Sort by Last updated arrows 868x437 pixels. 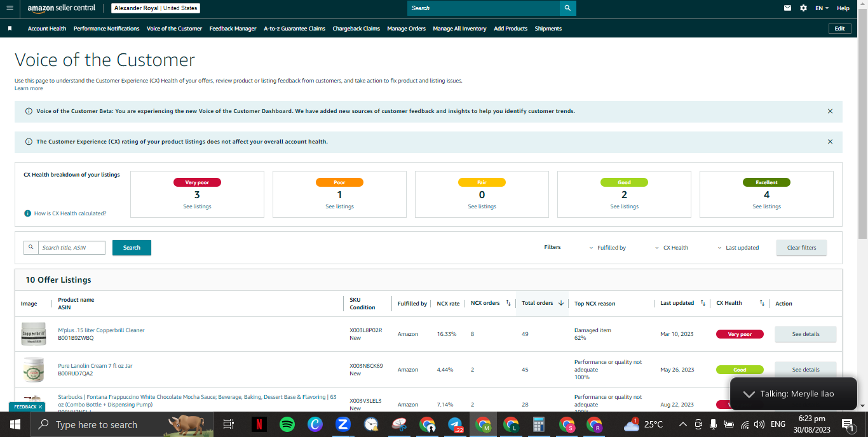click(x=703, y=303)
